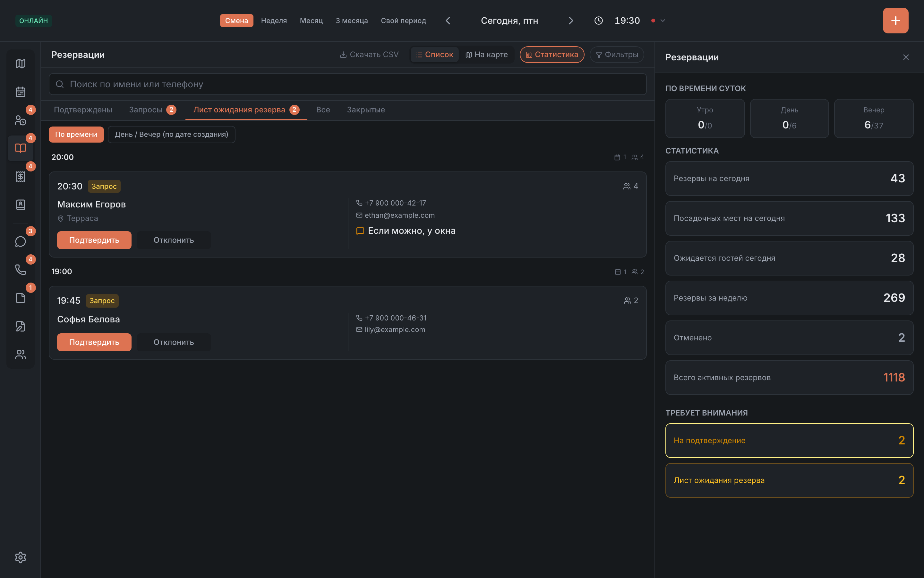Go to the next day arrow
This screenshot has height=578, width=924.
(x=571, y=21)
